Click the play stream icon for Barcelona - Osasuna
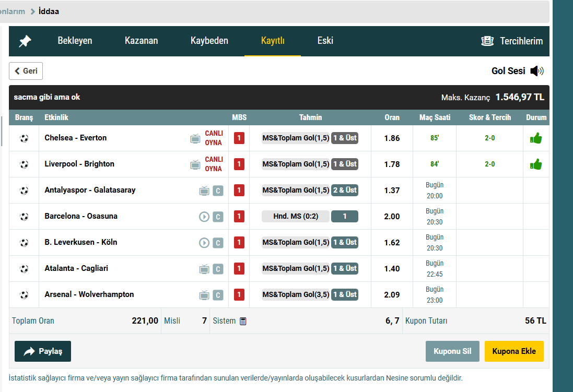This screenshot has width=573, height=392. tap(204, 217)
